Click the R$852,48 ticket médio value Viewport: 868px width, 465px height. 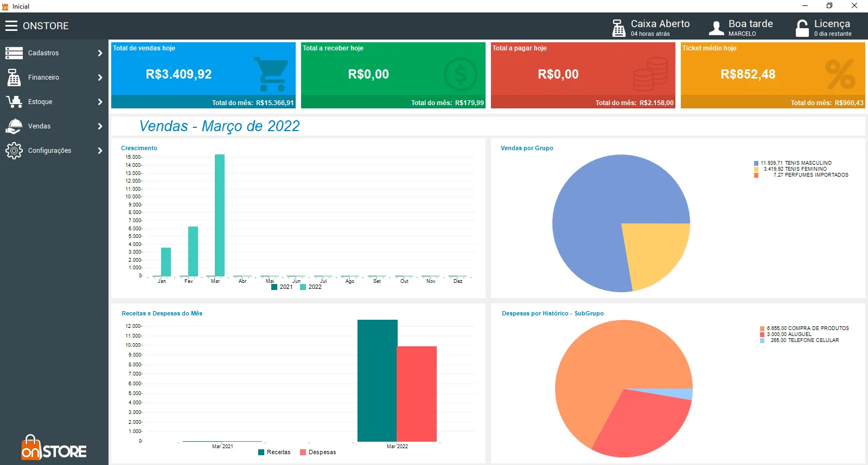tap(748, 74)
